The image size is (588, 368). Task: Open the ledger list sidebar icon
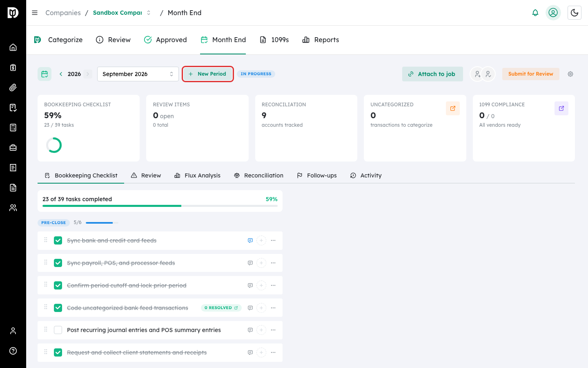[13, 168]
